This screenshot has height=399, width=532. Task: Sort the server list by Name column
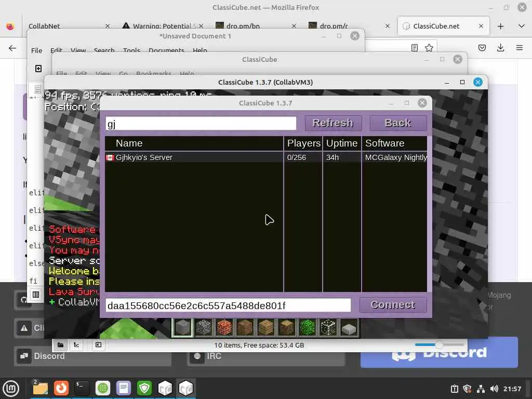(x=194, y=143)
